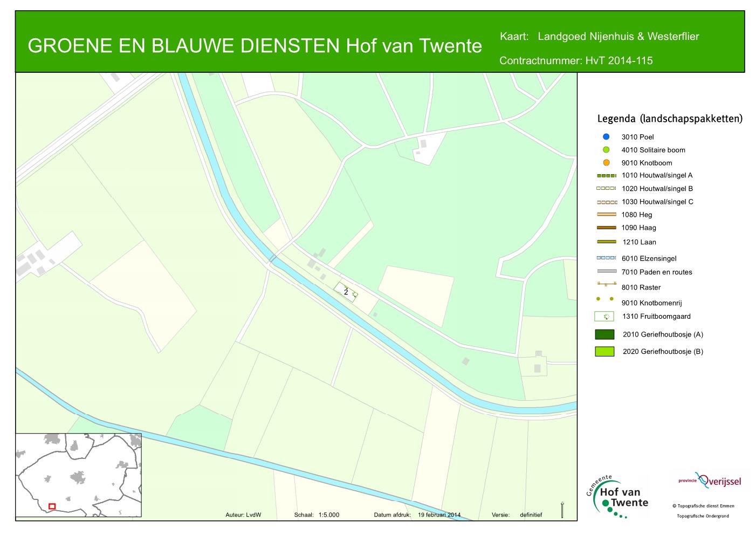The height and width of the screenshot is (535, 756).
Task: Select the '7010 Paden en routes' legend label
Action: [657, 272]
